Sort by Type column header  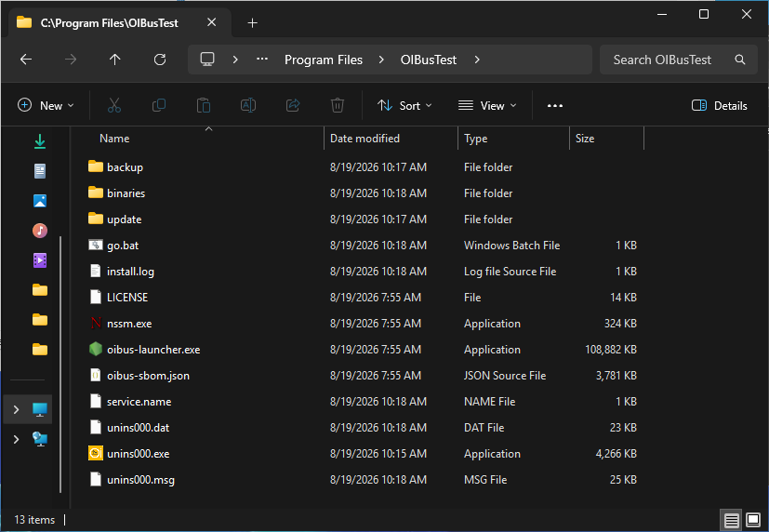[476, 139]
